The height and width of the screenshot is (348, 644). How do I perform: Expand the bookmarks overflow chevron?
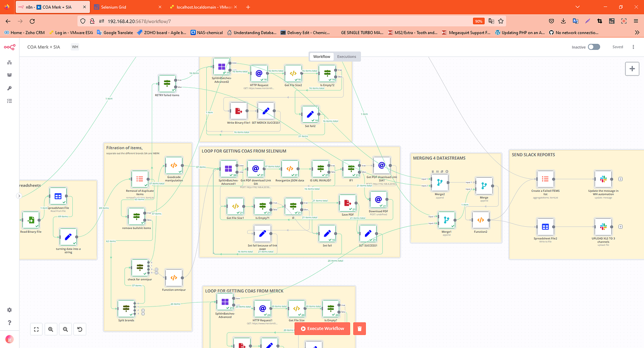click(x=636, y=32)
